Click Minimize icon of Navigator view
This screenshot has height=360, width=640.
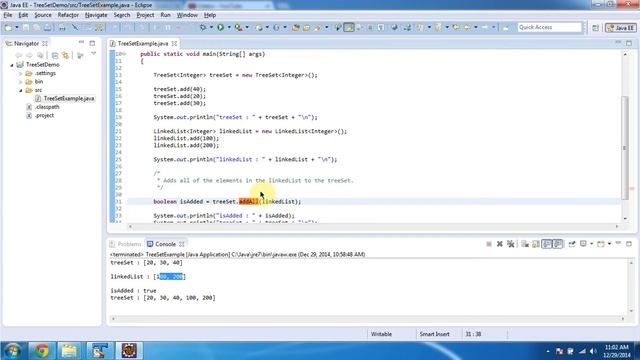tap(81, 42)
